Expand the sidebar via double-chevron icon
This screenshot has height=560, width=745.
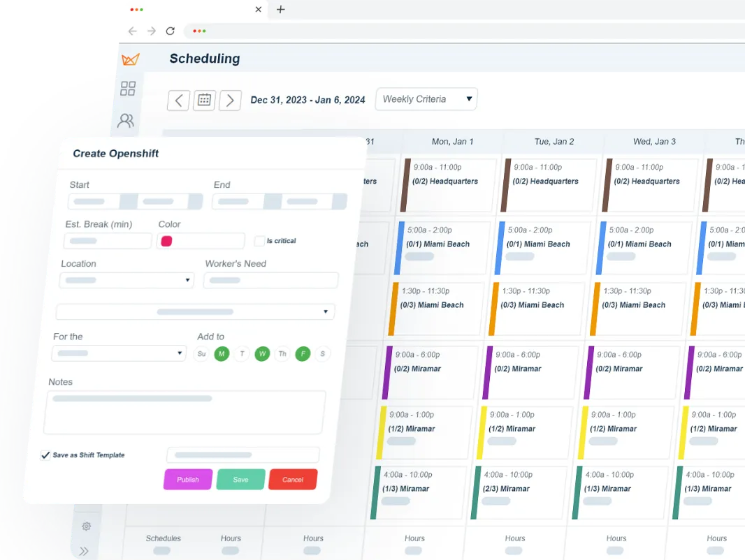(84, 551)
